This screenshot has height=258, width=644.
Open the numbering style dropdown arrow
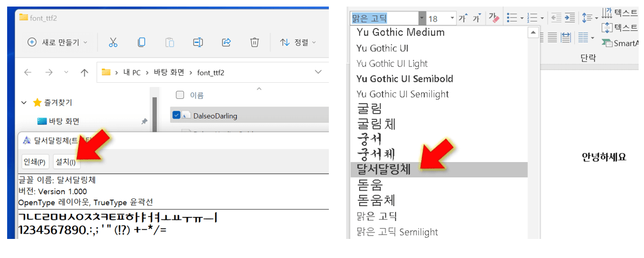pos(542,18)
